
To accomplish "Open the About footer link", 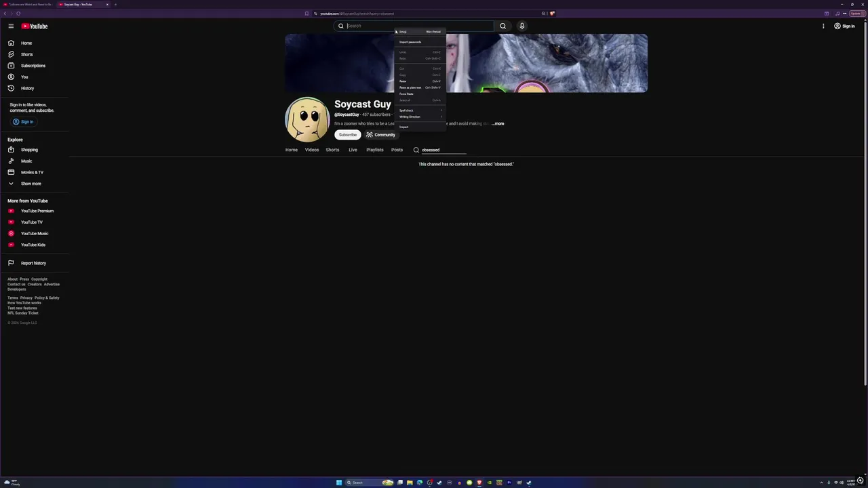I will pos(12,279).
